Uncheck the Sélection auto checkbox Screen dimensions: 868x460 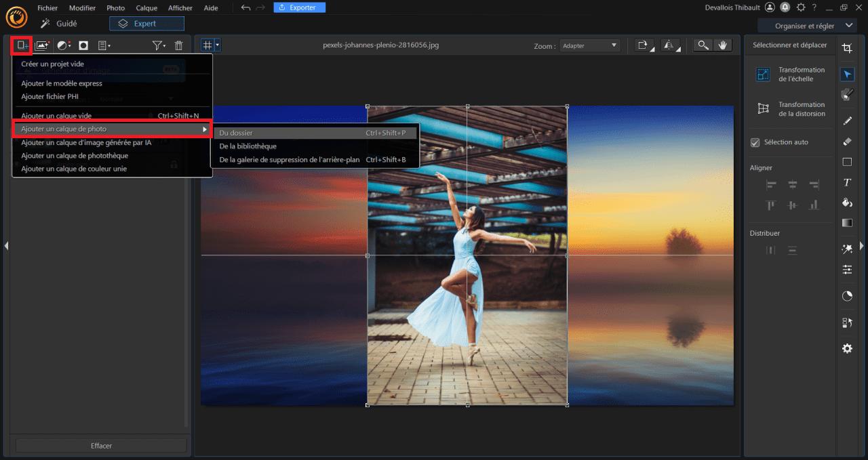pyautogui.click(x=755, y=142)
